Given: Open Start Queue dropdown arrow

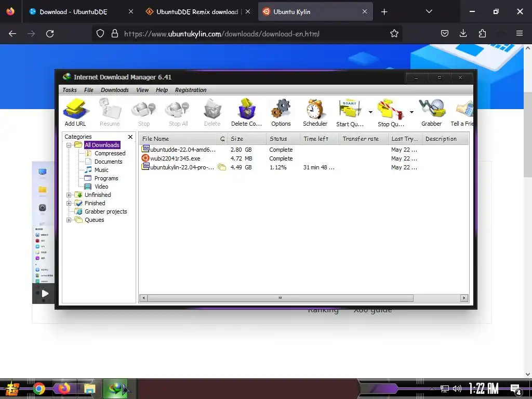Looking at the screenshot, I should pos(370,112).
